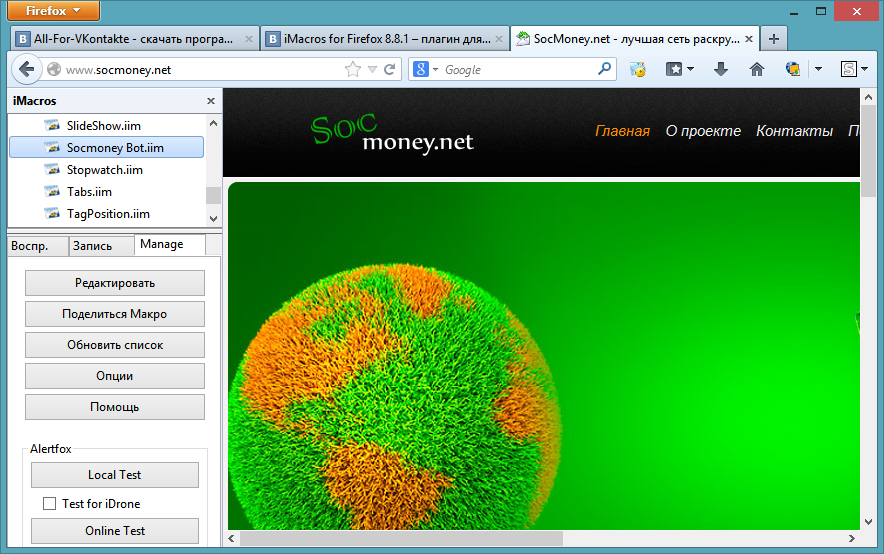The image size is (884, 554).
Task: Bookmark this page with the star icon
Action: pos(353,69)
